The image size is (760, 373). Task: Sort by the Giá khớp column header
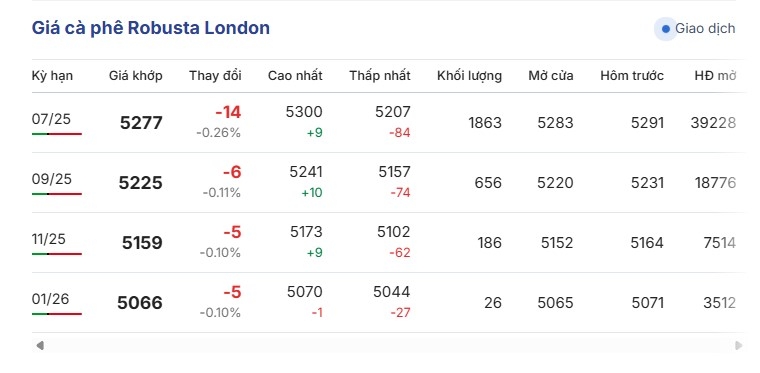(136, 76)
